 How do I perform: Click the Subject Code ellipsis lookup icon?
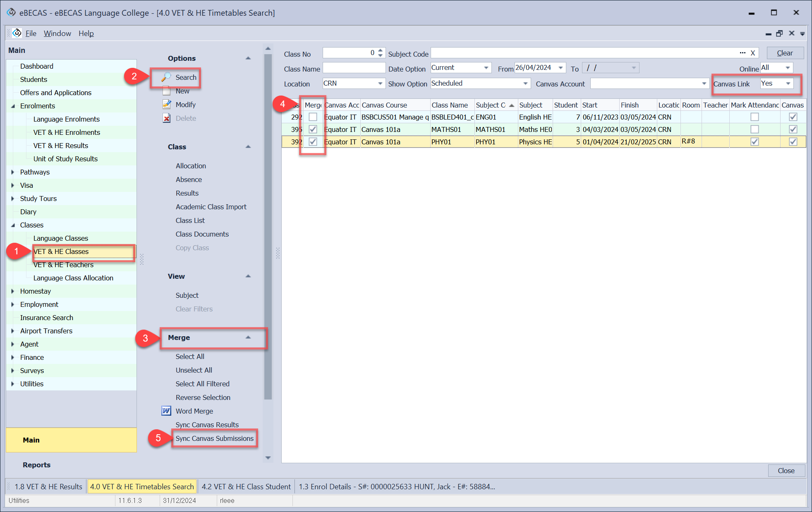[743, 53]
